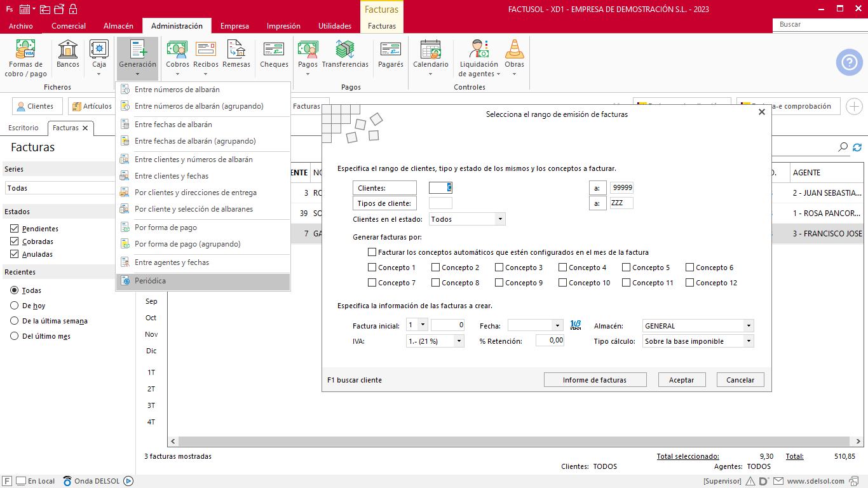Click the Aceptar button

pyautogui.click(x=681, y=380)
